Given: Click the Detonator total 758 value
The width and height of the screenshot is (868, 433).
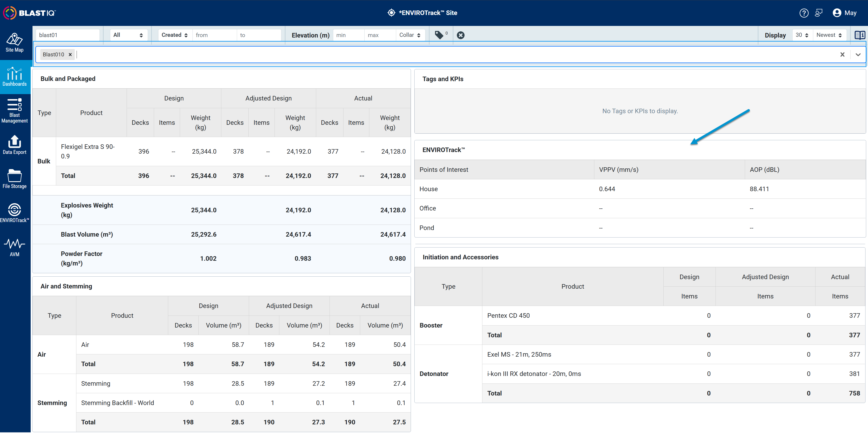Looking at the screenshot, I should pyautogui.click(x=854, y=393).
